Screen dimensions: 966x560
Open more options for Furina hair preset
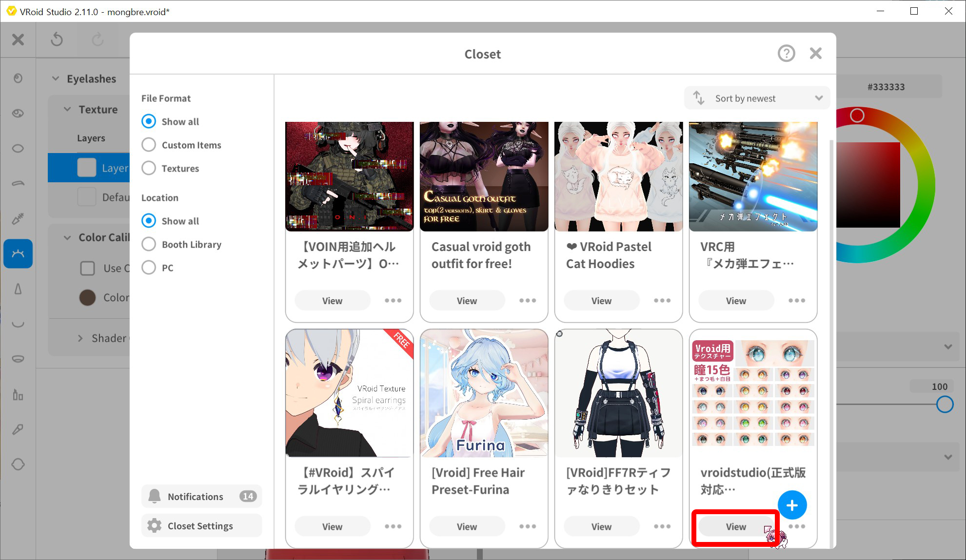528,526
